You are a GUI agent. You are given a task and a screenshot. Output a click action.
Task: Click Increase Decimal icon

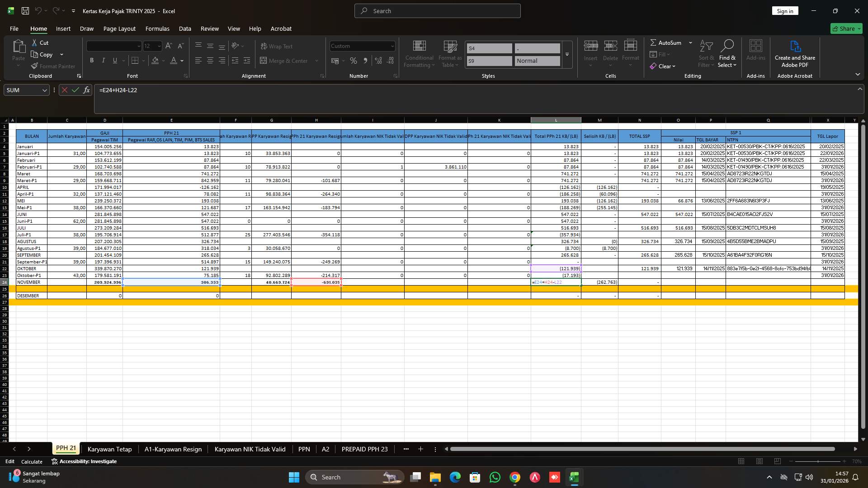378,60
